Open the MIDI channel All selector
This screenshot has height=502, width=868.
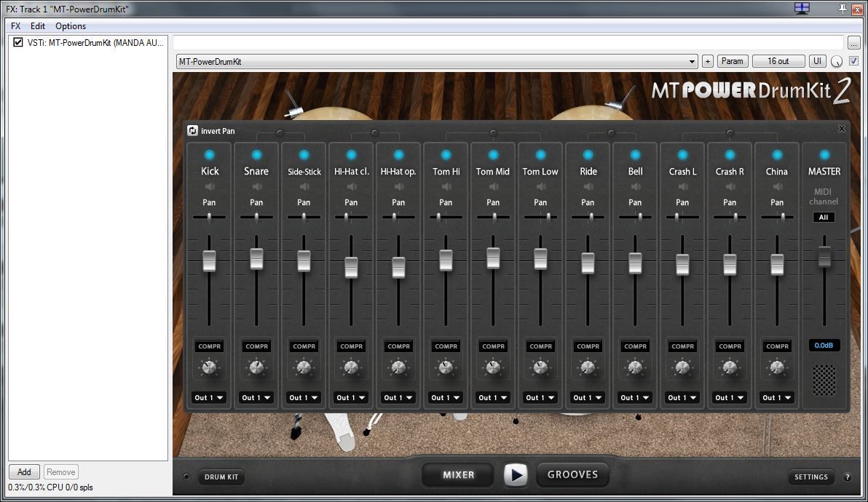click(x=824, y=218)
